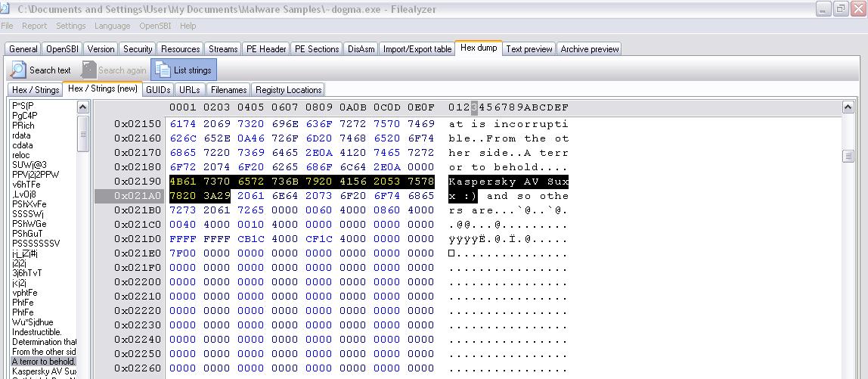Click string list scroll up arrow

coord(82,107)
